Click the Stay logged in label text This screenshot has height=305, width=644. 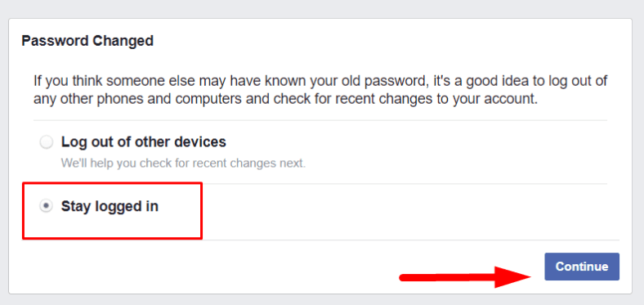click(110, 206)
